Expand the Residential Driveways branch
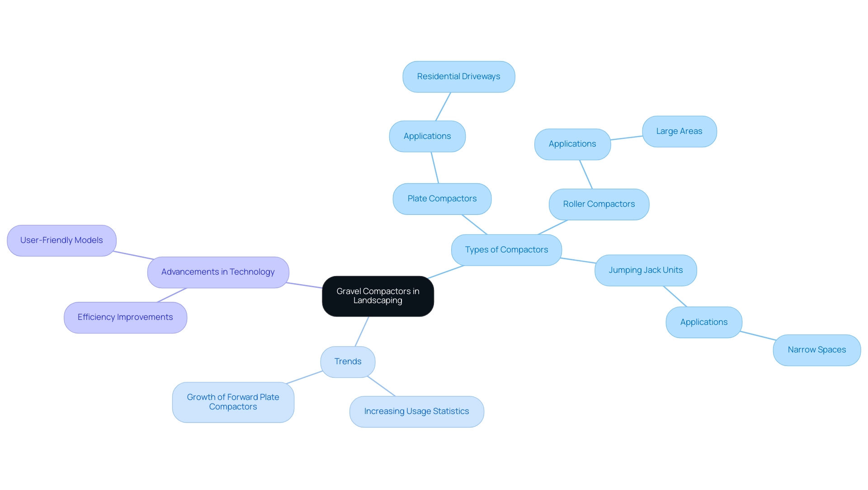Screen dimensions: 868x490 [459, 76]
